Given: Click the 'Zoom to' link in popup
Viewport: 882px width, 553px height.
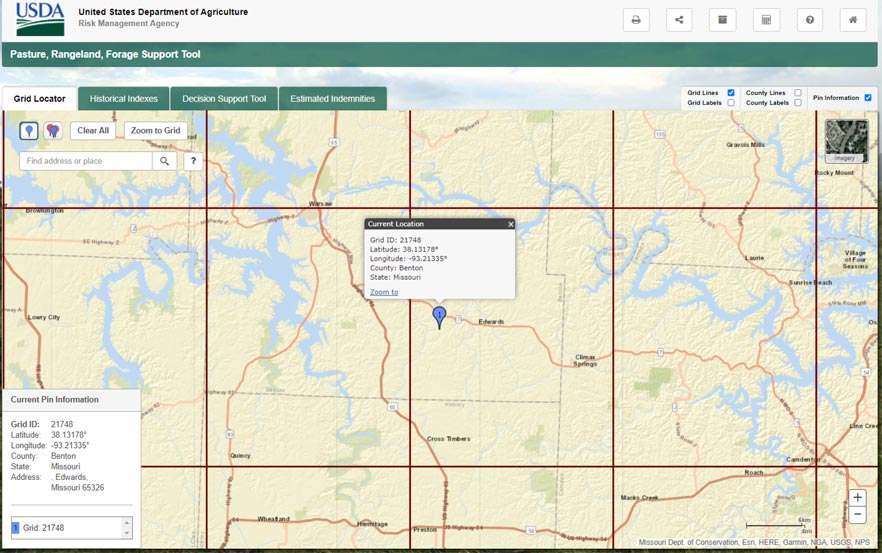Looking at the screenshot, I should point(384,292).
